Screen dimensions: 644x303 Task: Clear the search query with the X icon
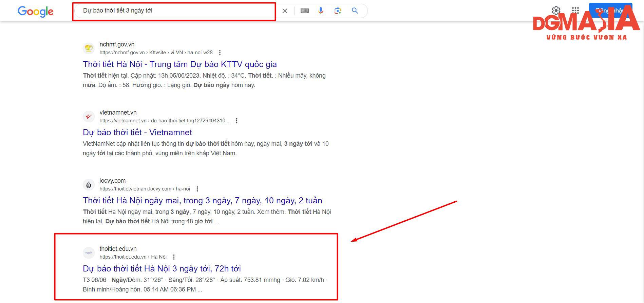coord(285,11)
